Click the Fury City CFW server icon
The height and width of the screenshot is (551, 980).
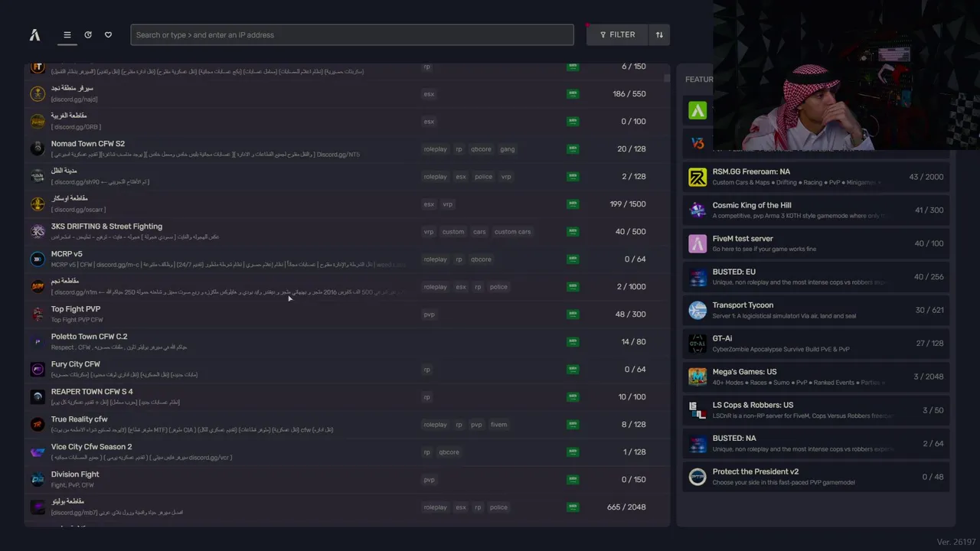(38, 369)
